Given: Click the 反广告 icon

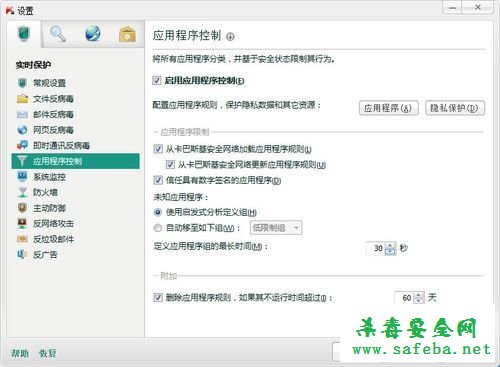Looking at the screenshot, I should click(22, 255).
